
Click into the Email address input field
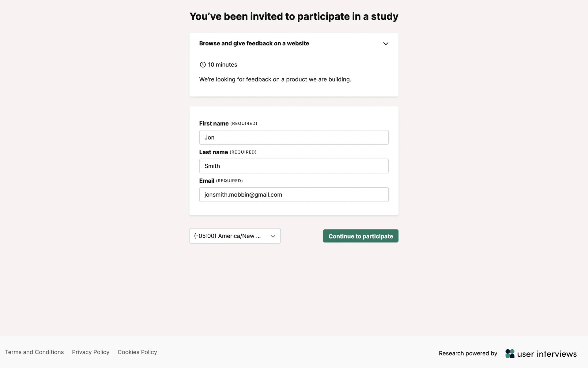click(294, 195)
